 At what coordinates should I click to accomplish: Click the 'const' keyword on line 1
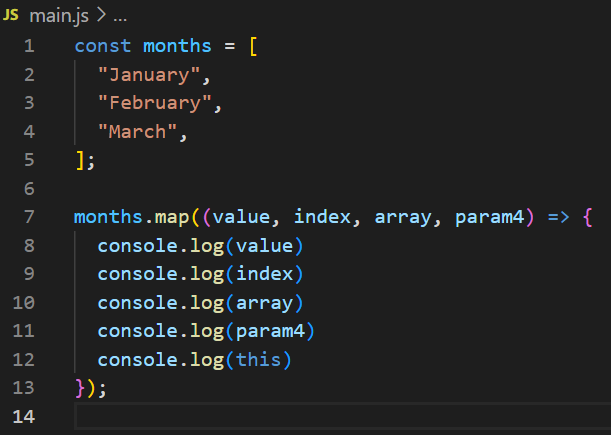[x=103, y=46]
